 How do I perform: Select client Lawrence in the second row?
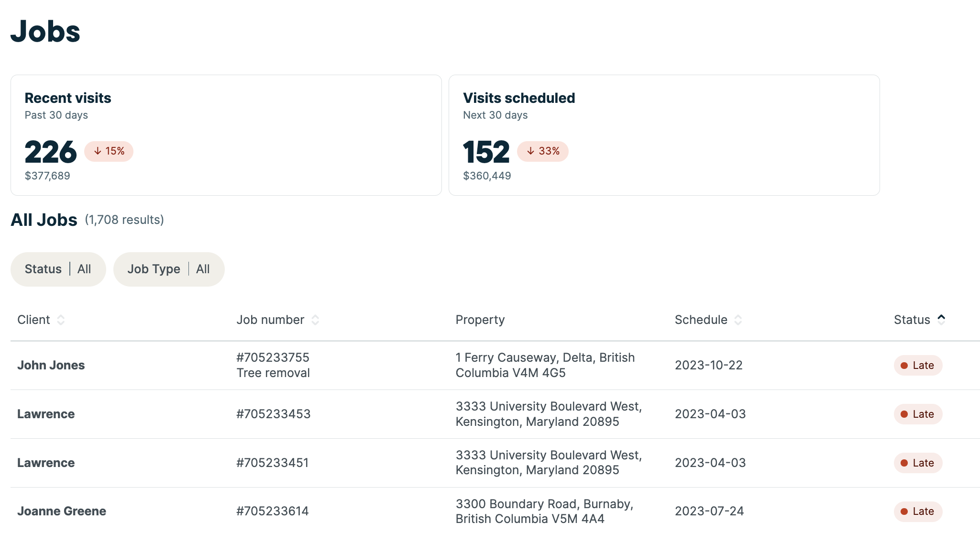[45, 414]
